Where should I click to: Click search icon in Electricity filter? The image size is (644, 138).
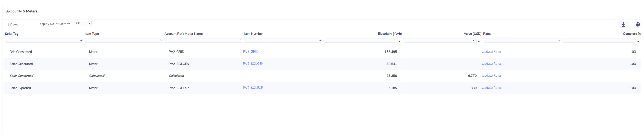pyautogui.click(x=394, y=41)
